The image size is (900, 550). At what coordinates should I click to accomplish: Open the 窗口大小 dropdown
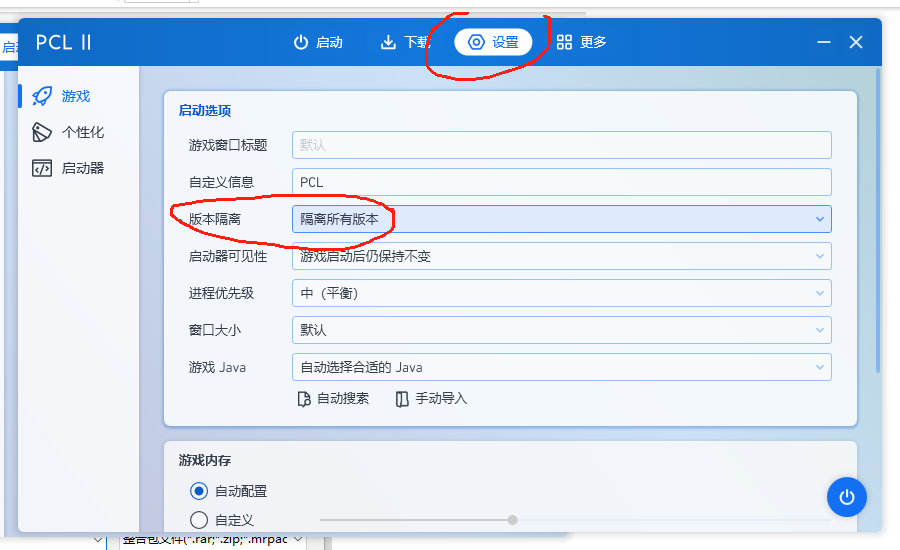pos(561,330)
